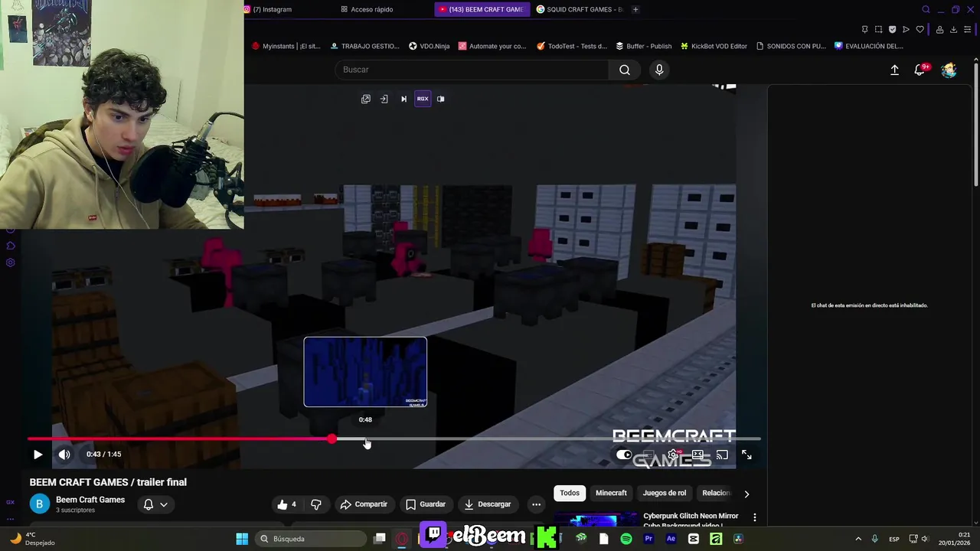This screenshot has width=980, height=551.
Task: Open After Effects from the taskbar
Action: tap(671, 539)
